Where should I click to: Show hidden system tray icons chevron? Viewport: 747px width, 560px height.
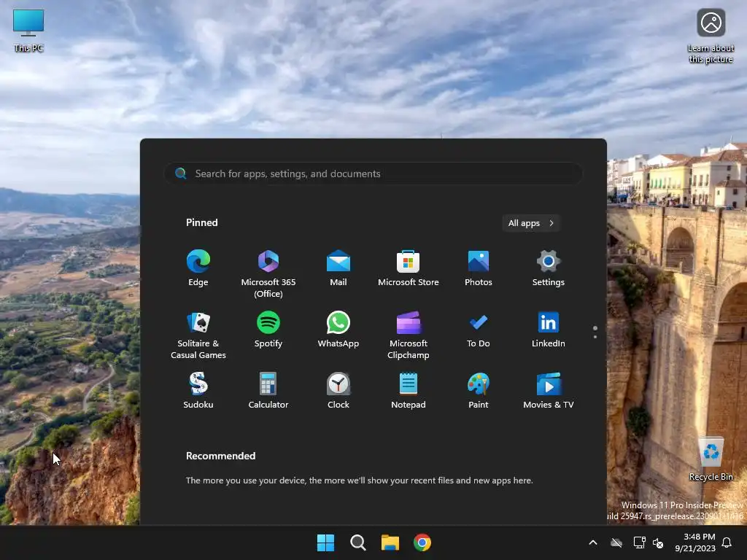click(x=593, y=542)
